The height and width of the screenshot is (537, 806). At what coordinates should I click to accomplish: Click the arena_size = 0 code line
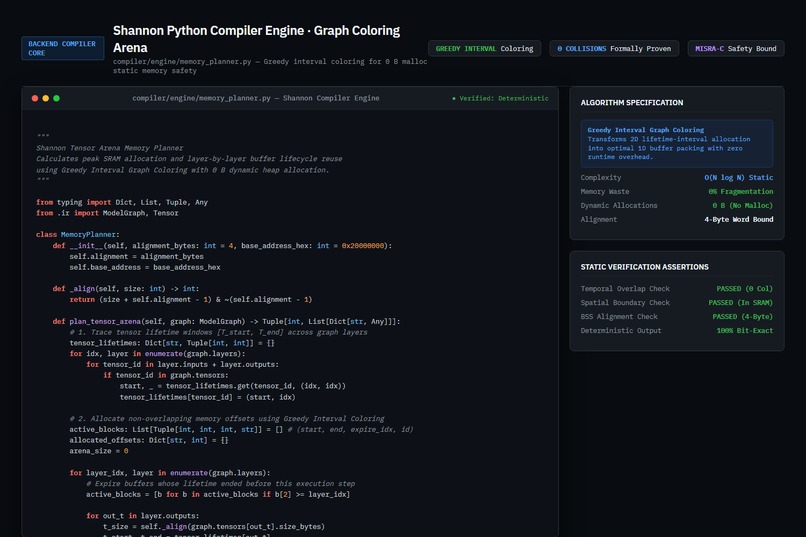point(99,451)
